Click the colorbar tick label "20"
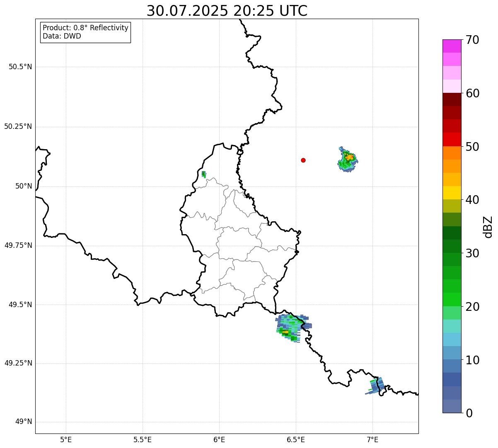498x448 pixels. pyautogui.click(x=472, y=307)
